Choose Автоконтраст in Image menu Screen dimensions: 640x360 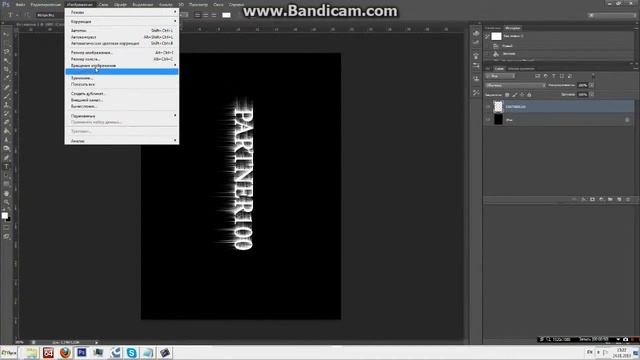pyautogui.click(x=122, y=37)
